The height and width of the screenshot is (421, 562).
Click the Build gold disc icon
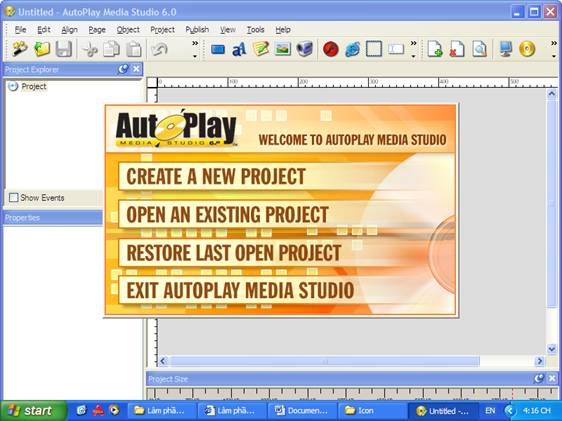coord(527,49)
